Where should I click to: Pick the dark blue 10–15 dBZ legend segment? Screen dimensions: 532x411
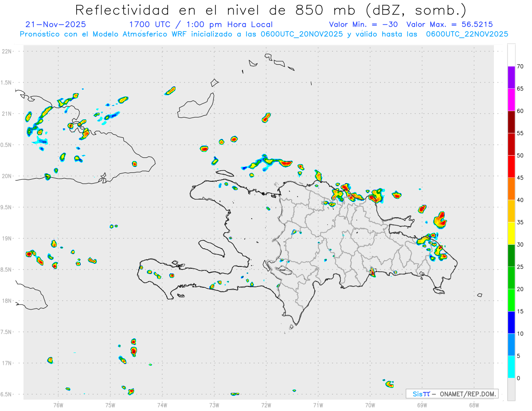coord(511,322)
